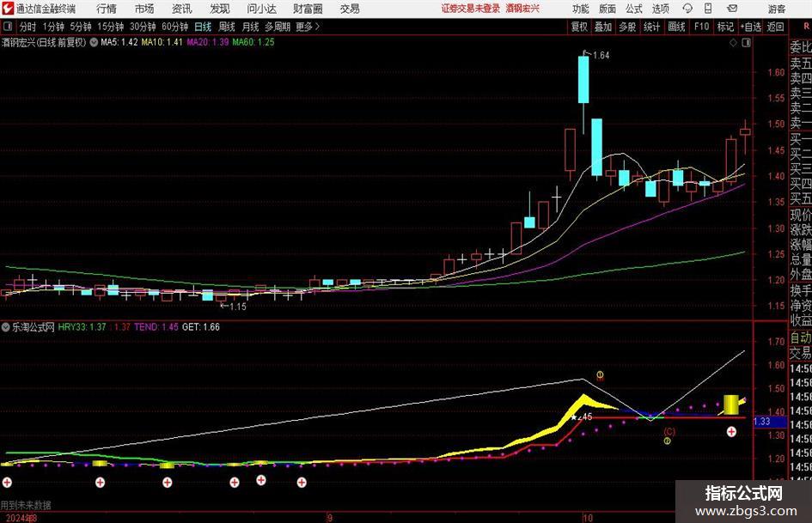Click the tall cyan candle at the 1.64 high
The width and height of the screenshot is (812, 523).
(583, 79)
